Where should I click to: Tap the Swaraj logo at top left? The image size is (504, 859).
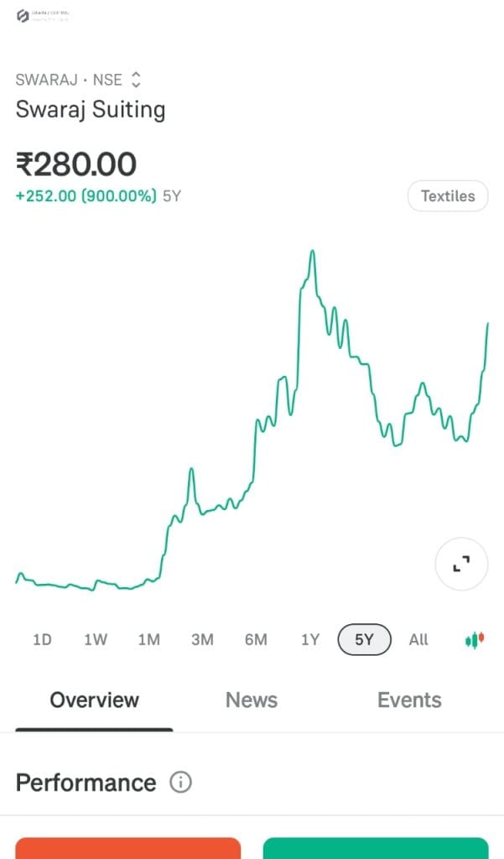[x=23, y=16]
